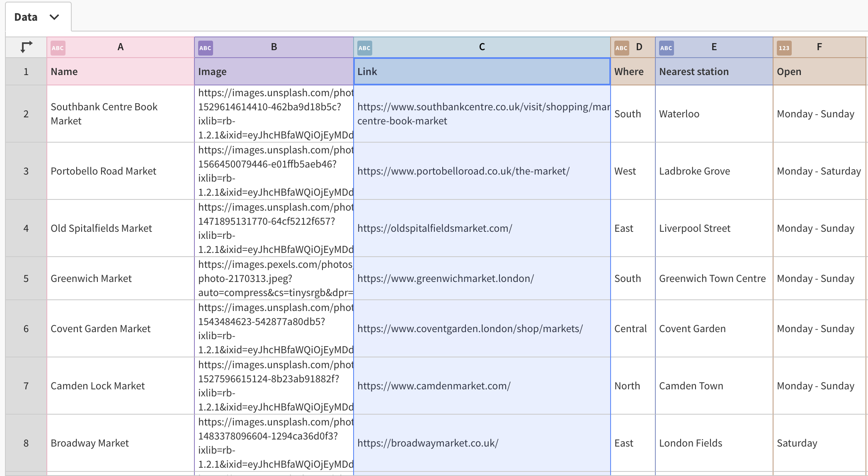
Task: Select row 6 header
Action: [26, 329]
